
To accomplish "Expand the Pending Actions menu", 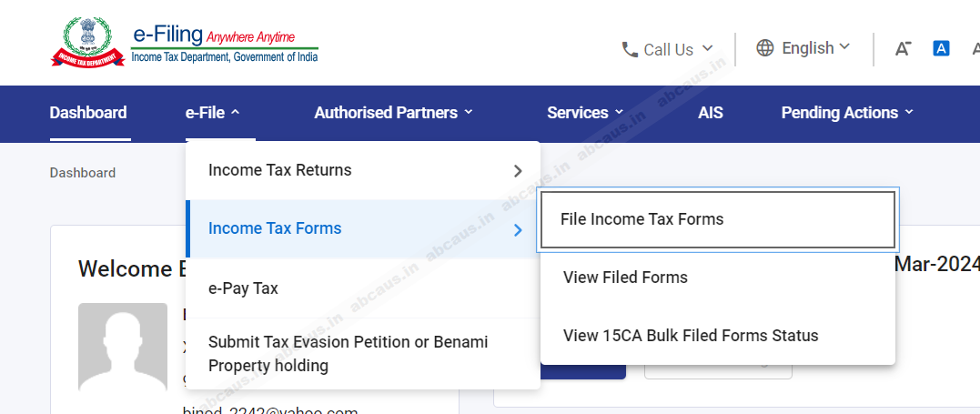I will [847, 113].
